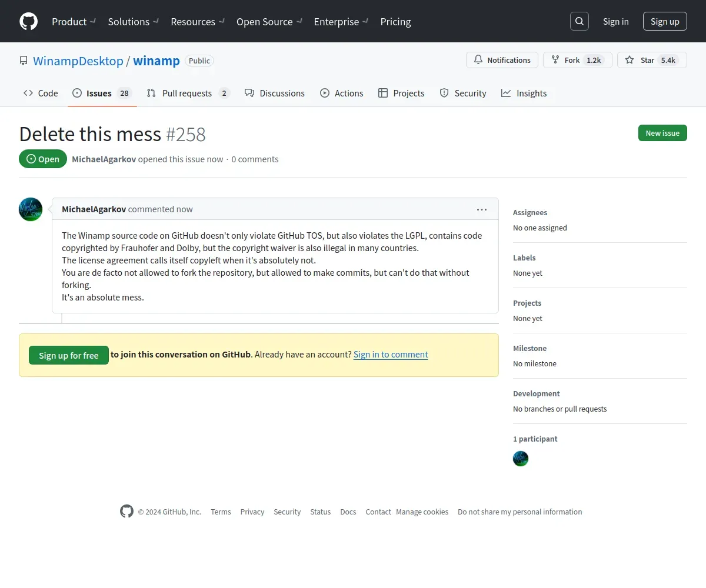
Task: Click the Labels sidebar heading
Action: pos(524,258)
